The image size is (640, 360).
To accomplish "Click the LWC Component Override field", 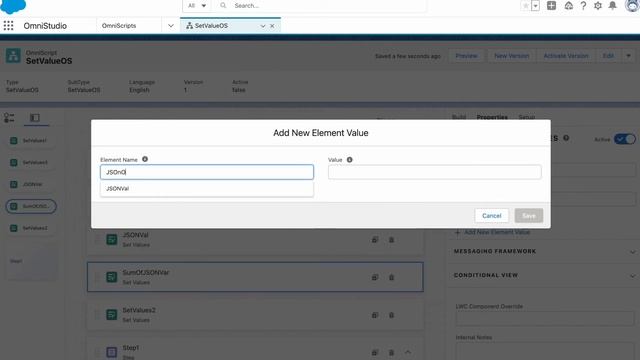I will [545, 318].
